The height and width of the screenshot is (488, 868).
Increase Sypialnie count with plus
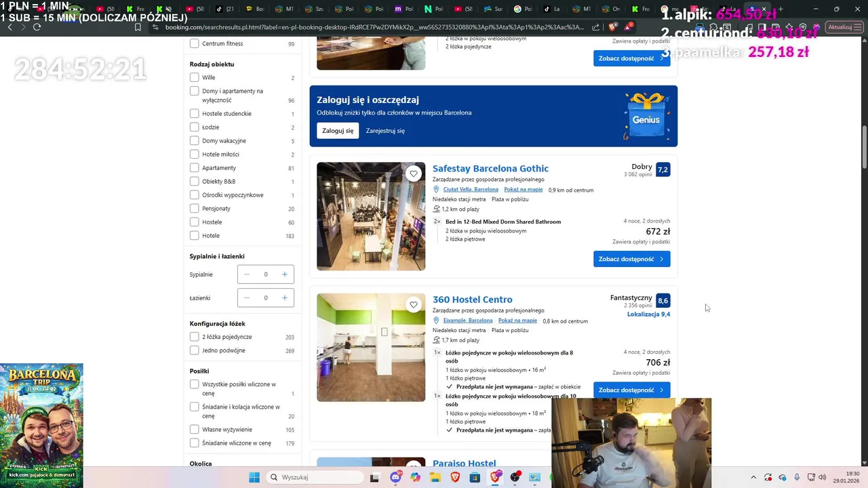coord(285,274)
